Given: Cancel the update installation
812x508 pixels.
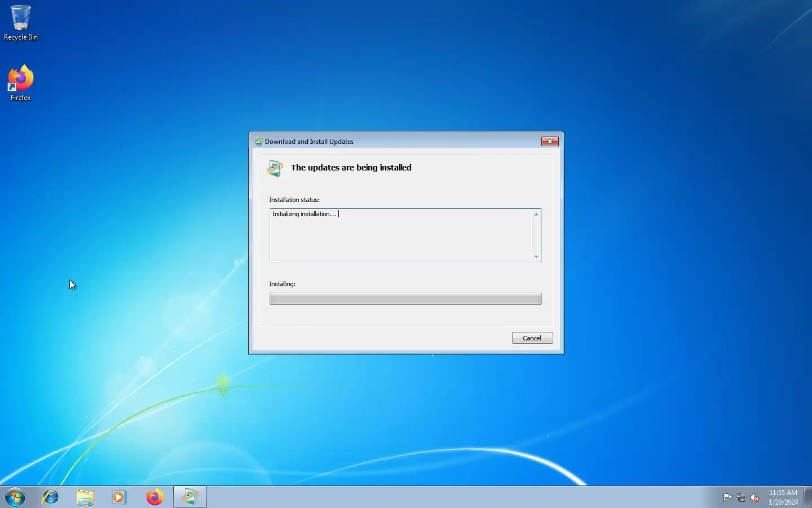Looking at the screenshot, I should point(532,338).
